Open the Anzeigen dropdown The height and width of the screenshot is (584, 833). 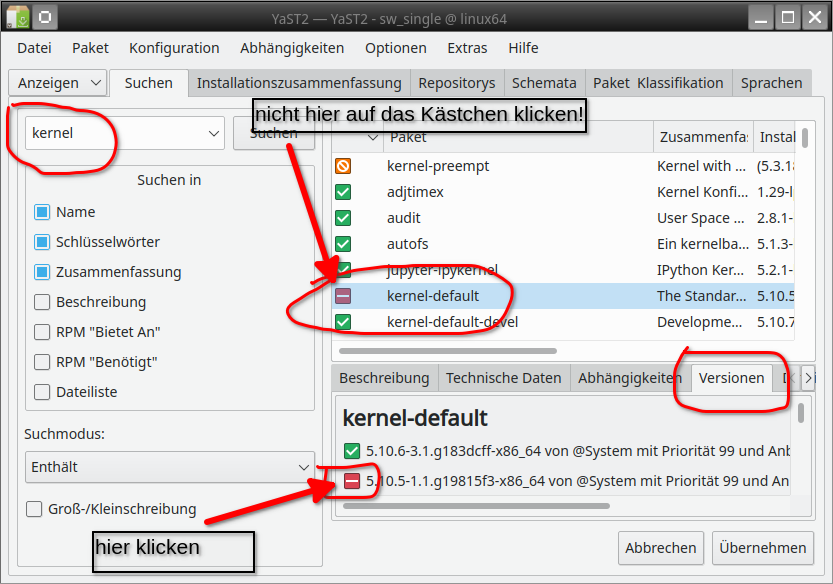tap(58, 83)
